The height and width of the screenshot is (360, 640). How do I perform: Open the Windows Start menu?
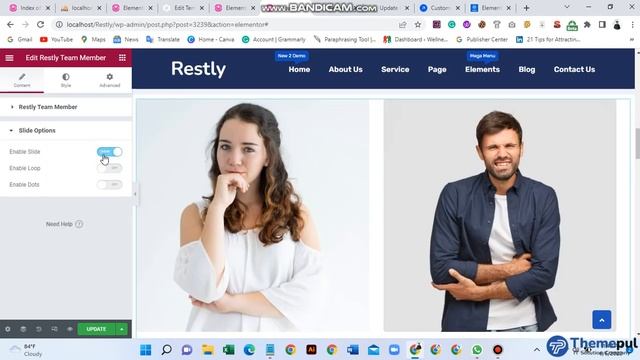(x=146, y=350)
